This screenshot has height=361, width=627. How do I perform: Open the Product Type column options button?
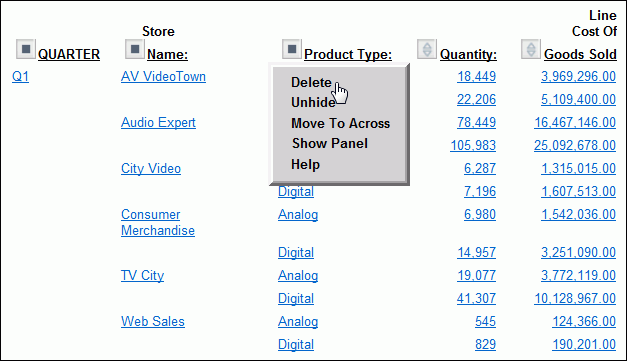click(292, 49)
